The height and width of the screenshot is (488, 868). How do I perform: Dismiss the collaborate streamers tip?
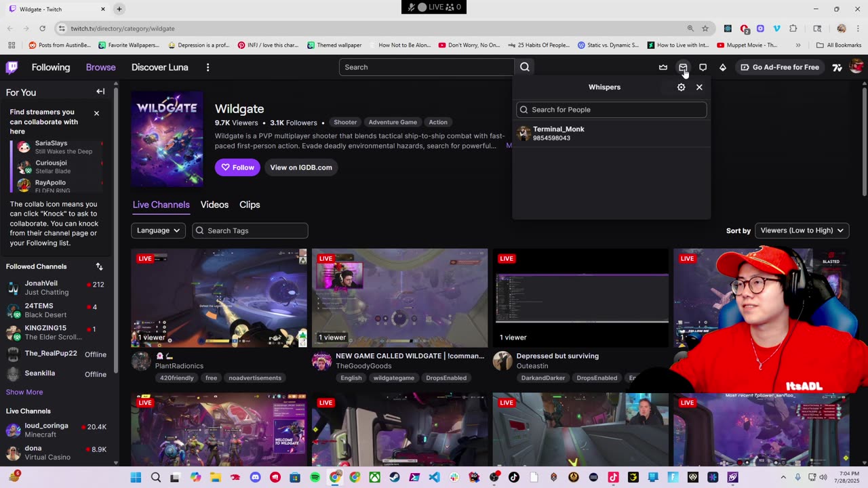(x=96, y=113)
